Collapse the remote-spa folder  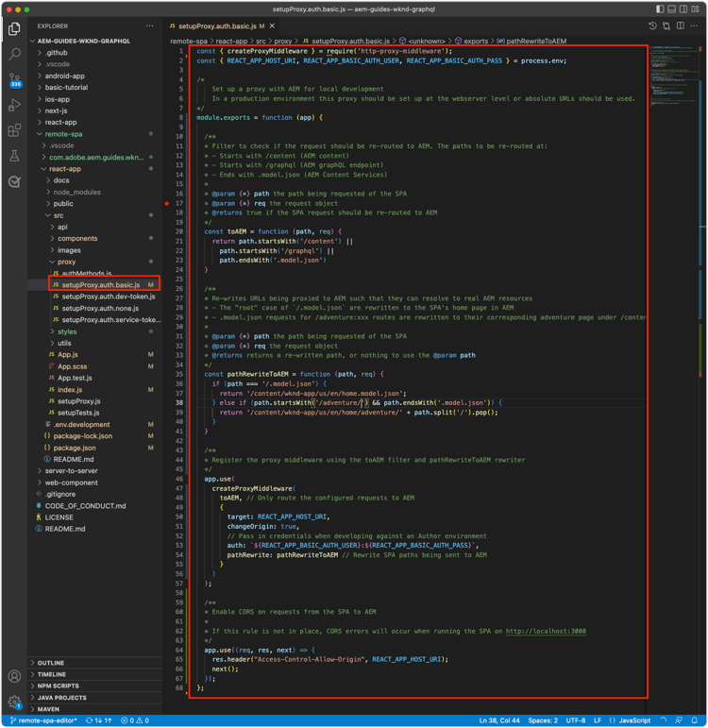click(63, 134)
